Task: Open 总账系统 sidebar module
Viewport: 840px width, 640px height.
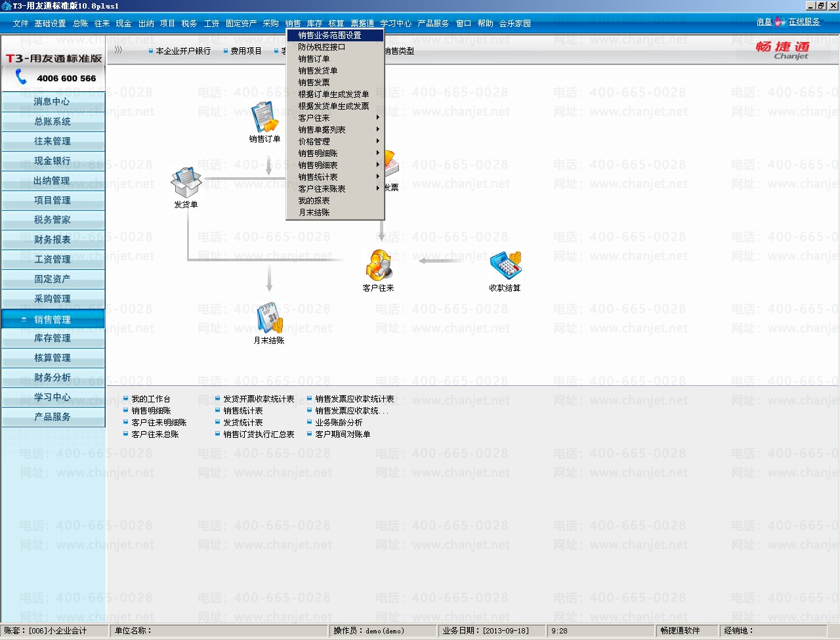Action: click(52, 121)
